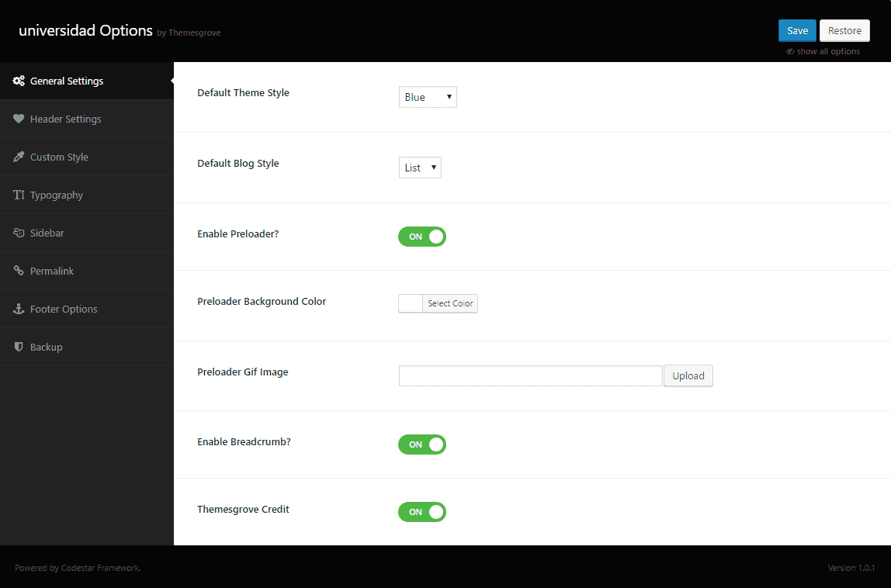891x588 pixels.
Task: Click the Permalink chain icon
Action: click(x=19, y=271)
